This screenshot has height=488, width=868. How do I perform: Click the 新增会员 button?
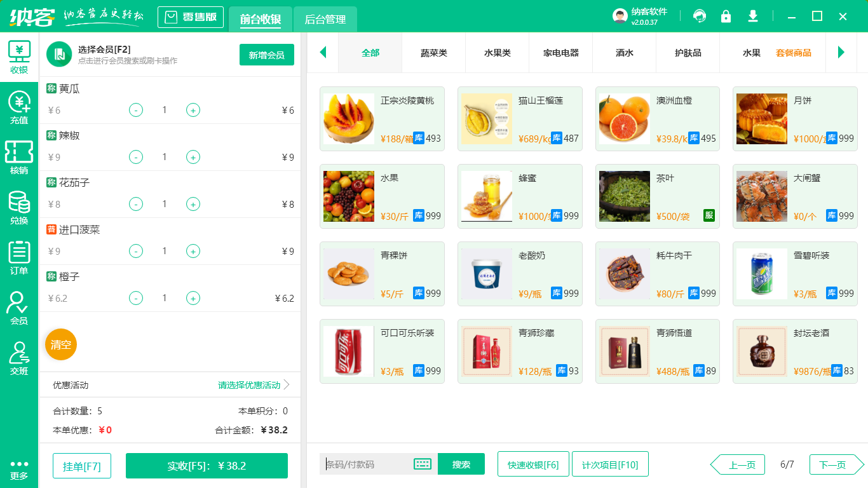pos(266,55)
